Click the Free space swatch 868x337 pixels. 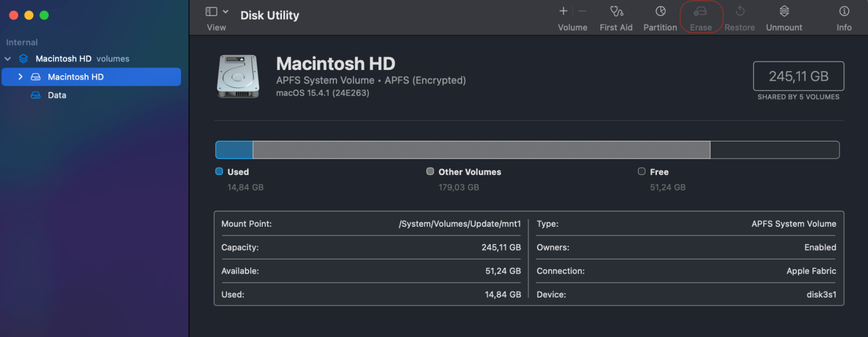[x=642, y=172]
